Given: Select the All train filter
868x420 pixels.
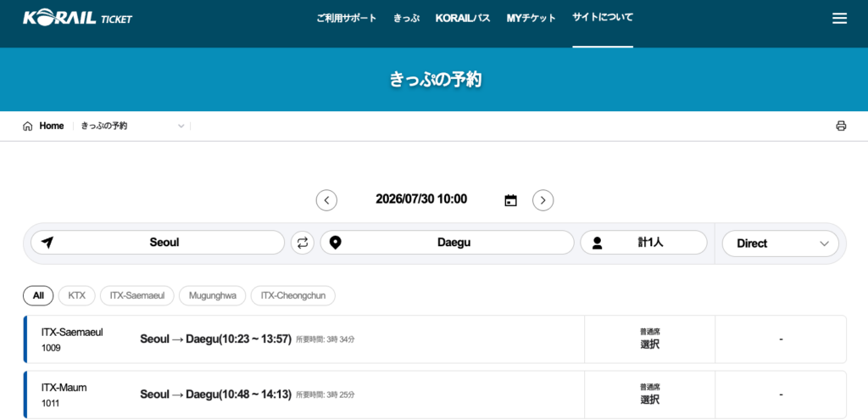Looking at the screenshot, I should (x=38, y=295).
